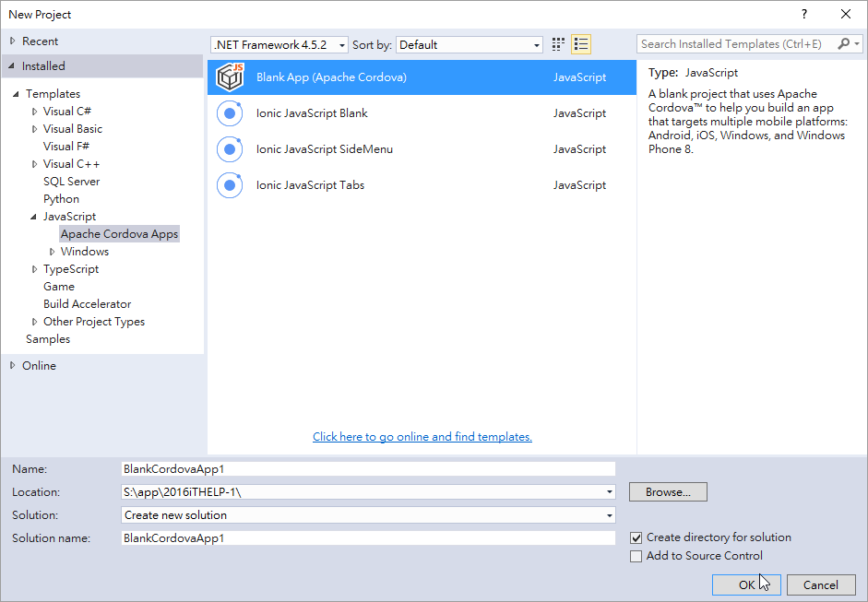Expand the Visual C# node arrow
This screenshot has width=868, height=602.
point(34,112)
